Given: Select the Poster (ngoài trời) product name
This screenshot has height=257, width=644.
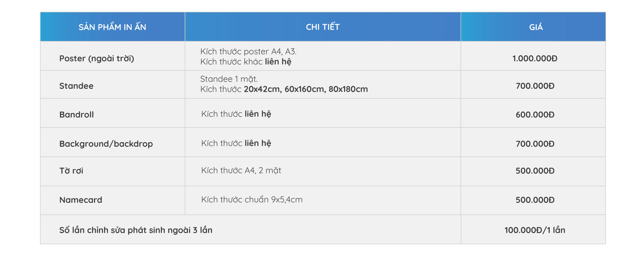Looking at the screenshot, I should point(97,58).
